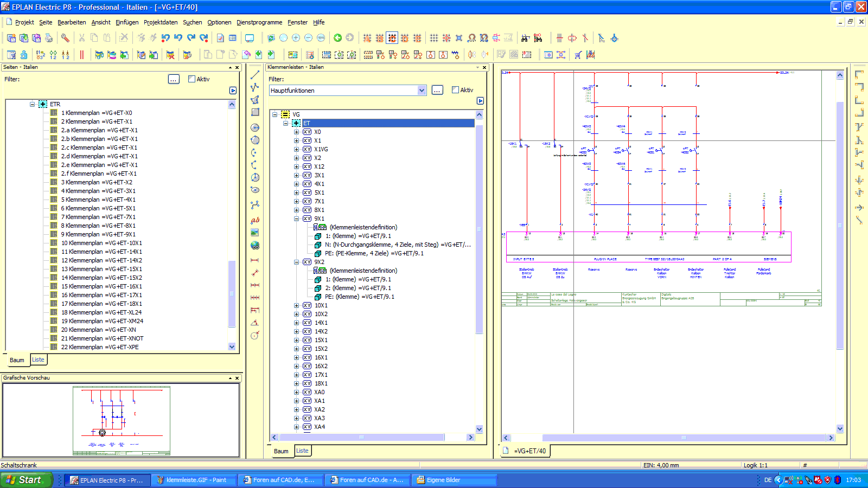Select '10 Klemmenplan =VG+ET-10X1' page
The width and height of the screenshot is (868, 488).
pos(101,243)
